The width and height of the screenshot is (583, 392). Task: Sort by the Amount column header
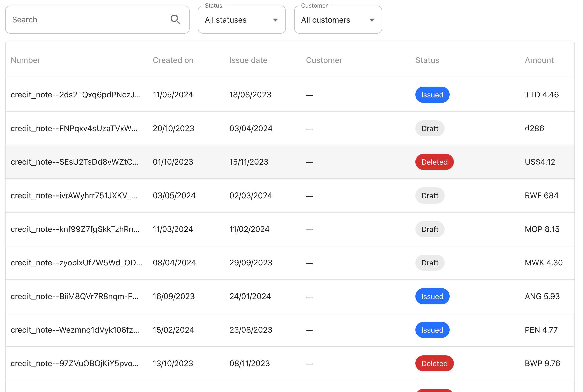tap(539, 60)
